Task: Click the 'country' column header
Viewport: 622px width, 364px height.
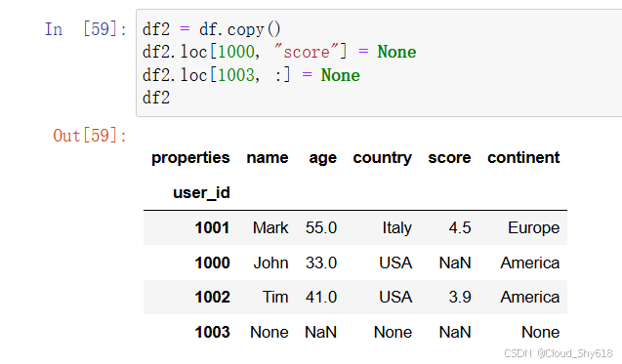Action: pos(383,158)
